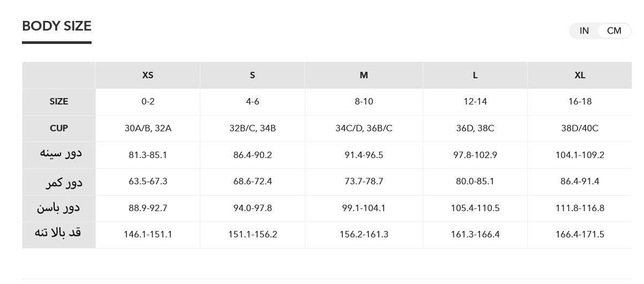Click the 0-2 size cell

tap(148, 102)
